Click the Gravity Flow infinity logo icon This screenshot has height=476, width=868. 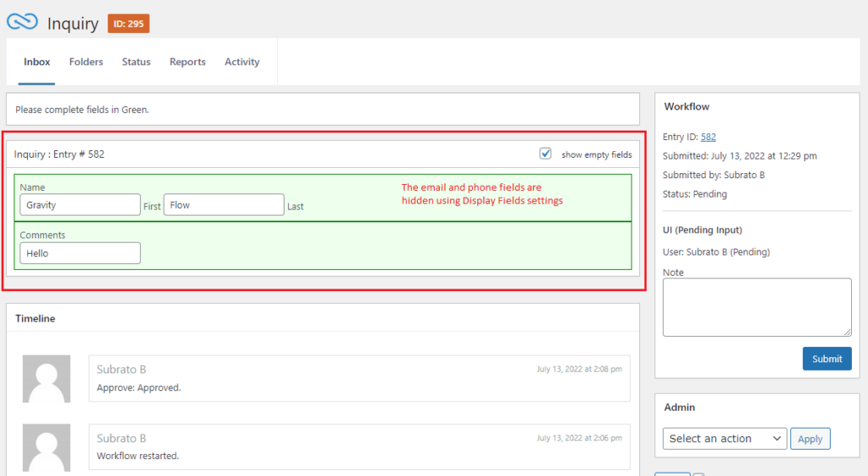click(x=22, y=22)
